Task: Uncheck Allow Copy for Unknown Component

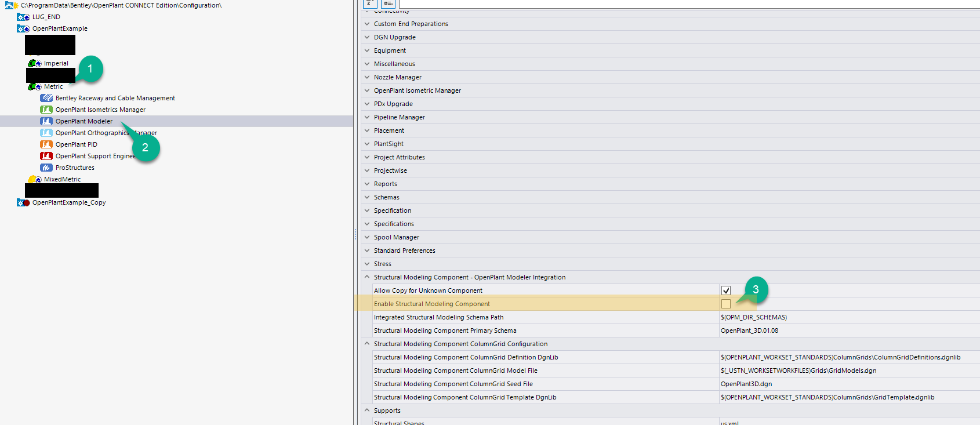Action: 726,290
